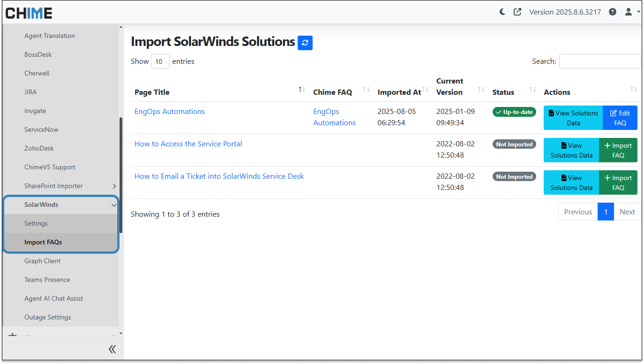The width and height of the screenshot is (644, 364).
Task: Open EngOps Automations page title link
Action: (x=170, y=112)
